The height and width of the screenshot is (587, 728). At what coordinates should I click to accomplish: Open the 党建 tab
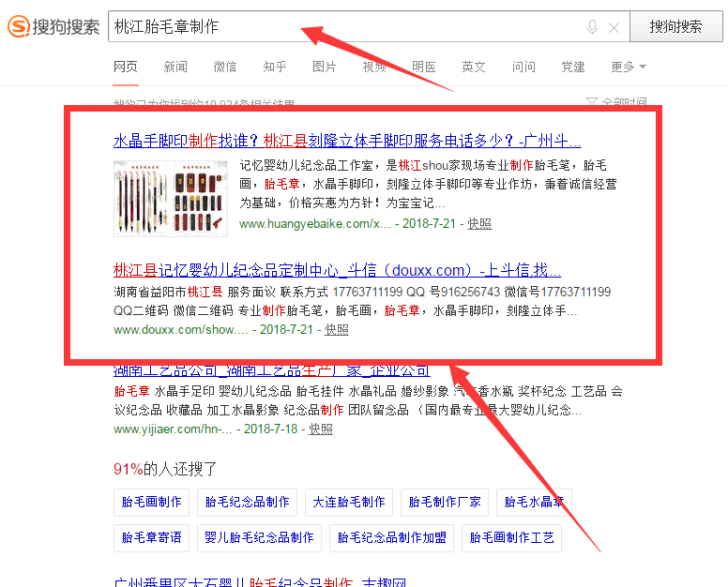coord(573,67)
